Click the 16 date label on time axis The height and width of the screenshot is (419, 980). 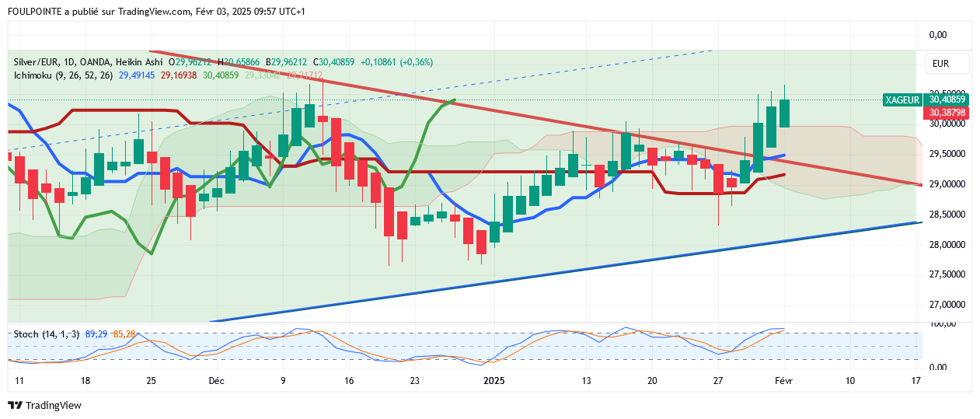pos(349,381)
